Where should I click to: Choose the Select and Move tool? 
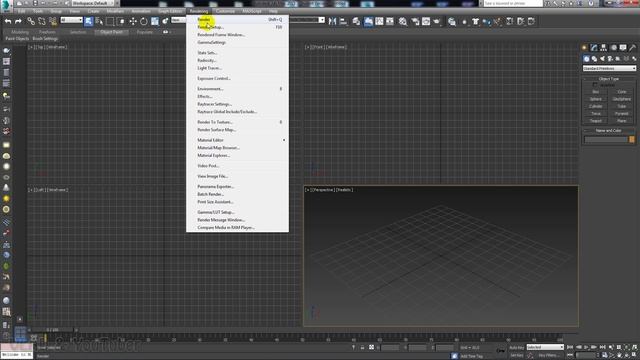(133, 21)
